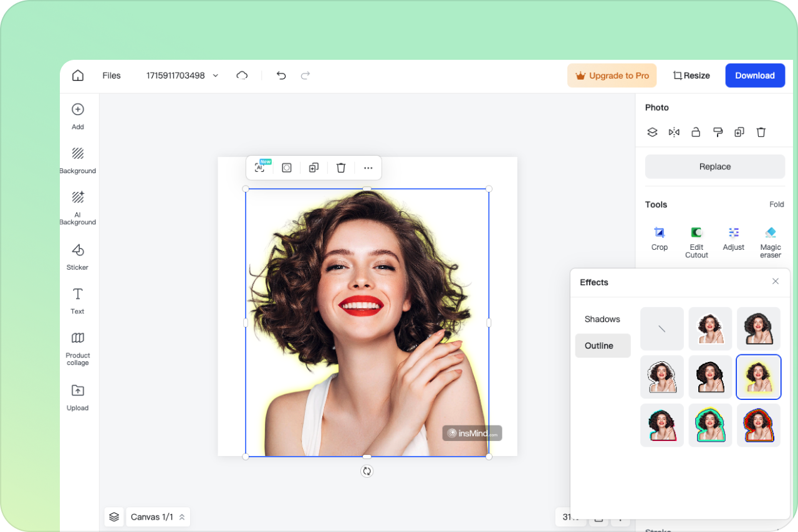Open more options in floating toolbar
The width and height of the screenshot is (798, 532).
pos(368,168)
